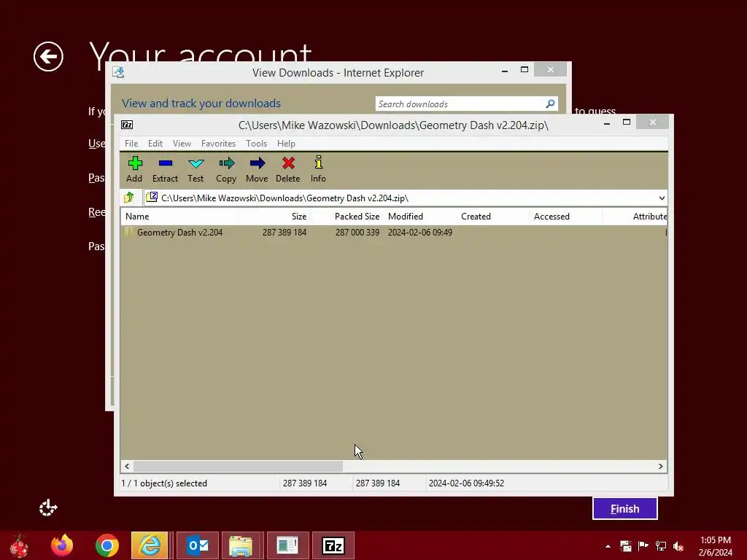Click the taskbar clock and date
The height and width of the screenshot is (560, 747).
(716, 546)
